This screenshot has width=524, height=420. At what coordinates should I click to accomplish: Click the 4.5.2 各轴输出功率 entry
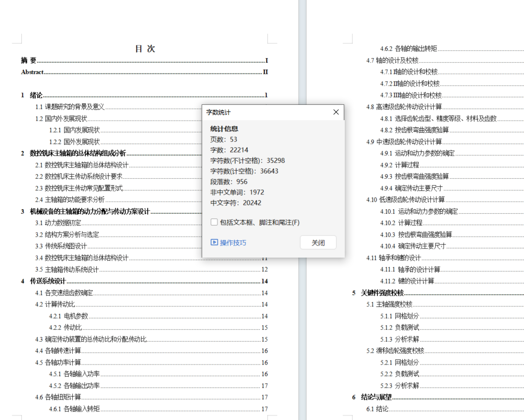[158, 385]
